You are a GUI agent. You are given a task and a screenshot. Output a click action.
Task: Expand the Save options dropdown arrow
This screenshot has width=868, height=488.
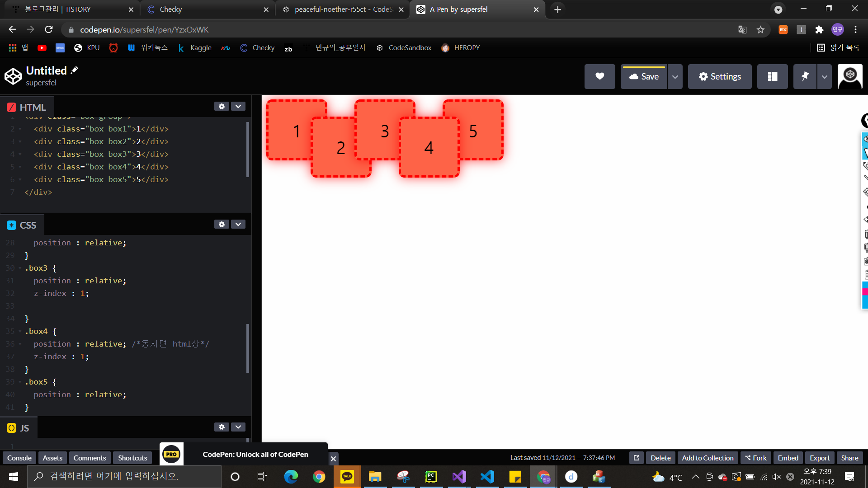(675, 76)
